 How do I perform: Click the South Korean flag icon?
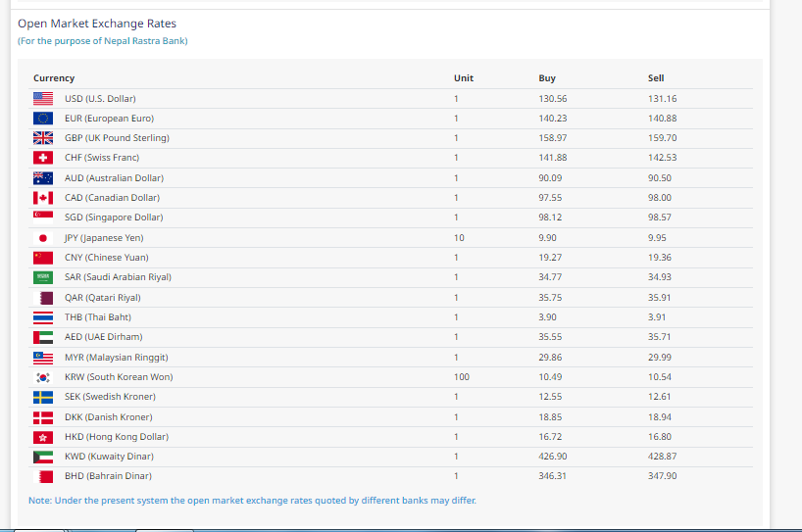pyautogui.click(x=43, y=377)
